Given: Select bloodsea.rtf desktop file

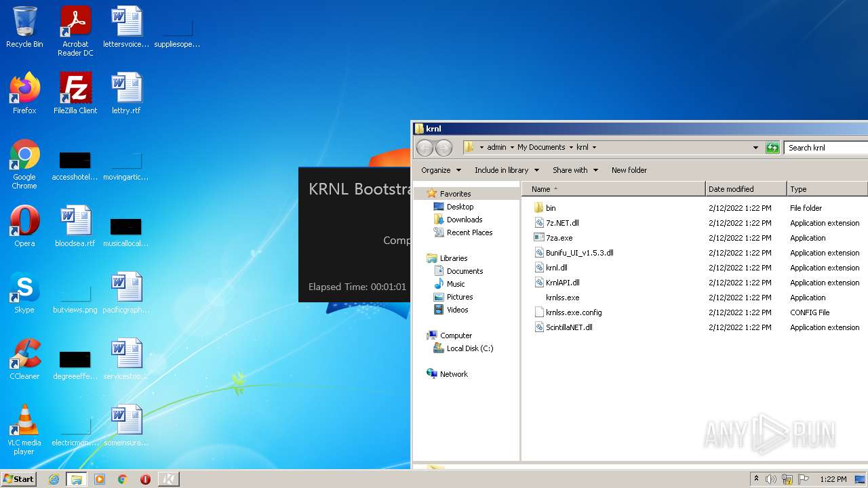Looking at the screenshot, I should pos(75,226).
